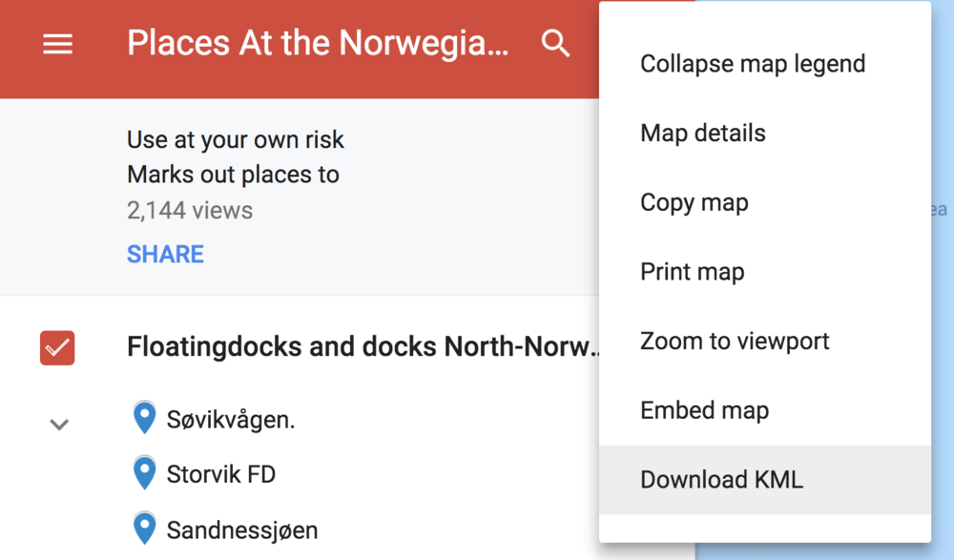This screenshot has height=560, width=954.
Task: Collapse the layer list chevron
Action: pyautogui.click(x=59, y=425)
